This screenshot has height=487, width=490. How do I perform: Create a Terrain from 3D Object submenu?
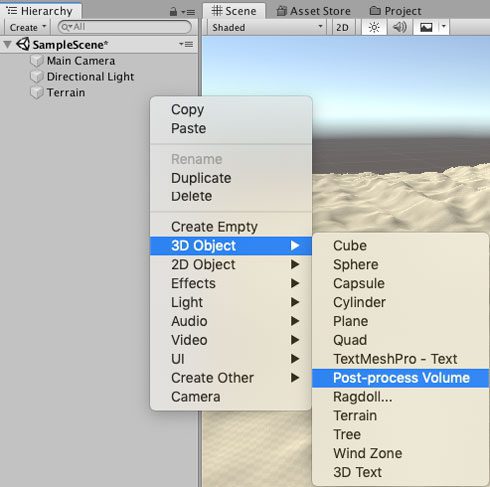coord(400,416)
